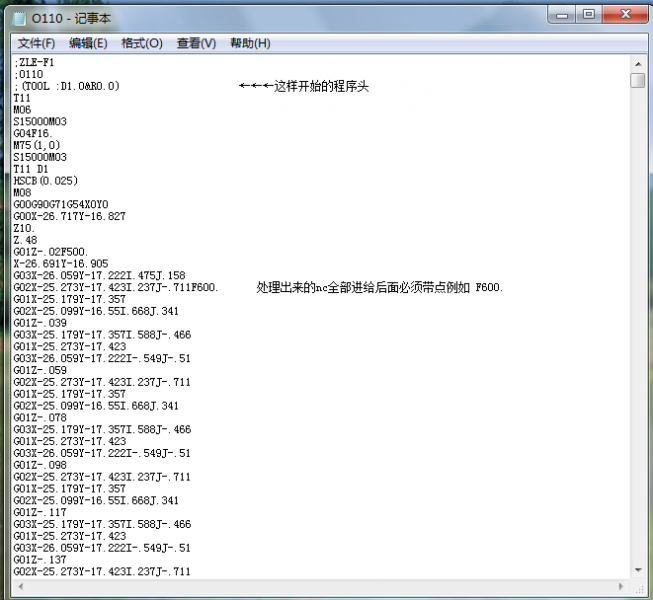Click the line G01Z-.078
This screenshot has width=653, height=600.
40,418
